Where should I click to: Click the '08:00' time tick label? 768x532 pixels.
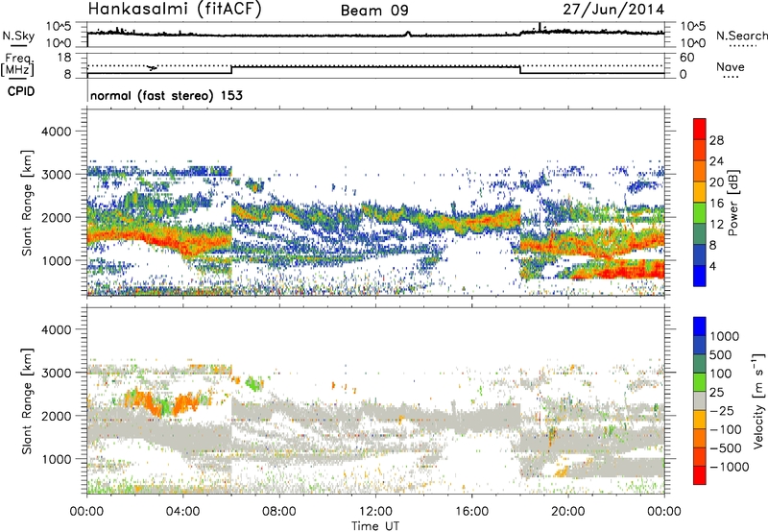pos(278,512)
